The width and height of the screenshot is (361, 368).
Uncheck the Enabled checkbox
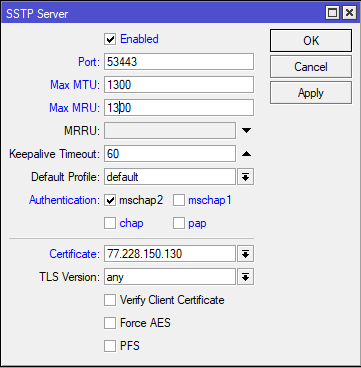[x=110, y=39]
